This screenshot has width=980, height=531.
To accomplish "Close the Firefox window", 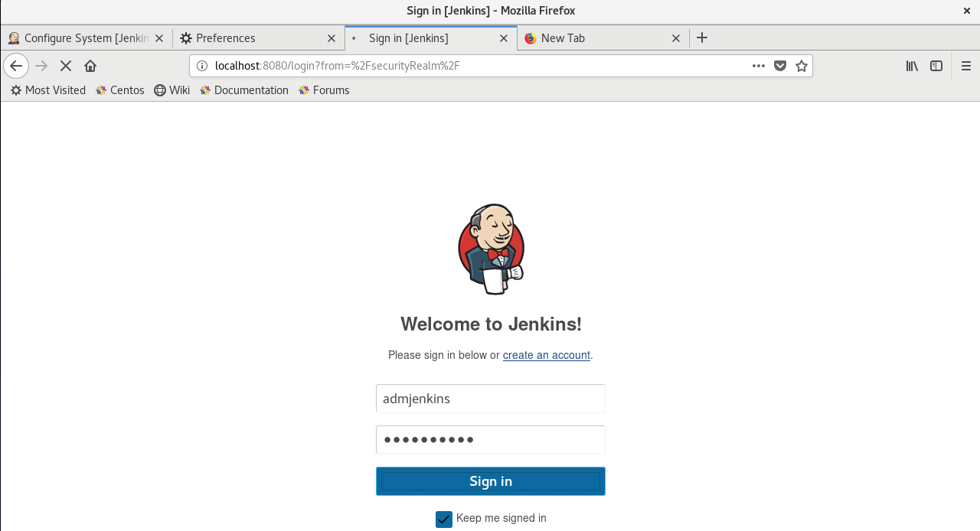I will tap(966, 11).
